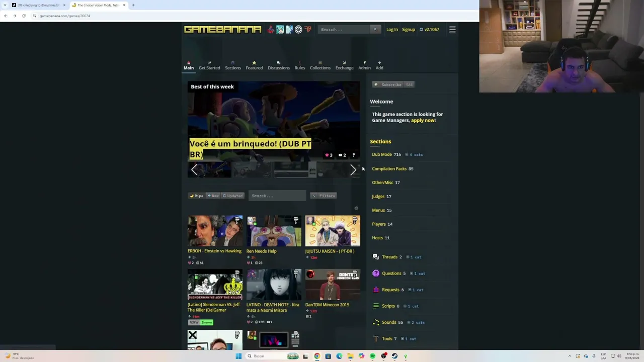This screenshot has width=644, height=362.
Task: Open a new browser tab
Action: (133, 5)
